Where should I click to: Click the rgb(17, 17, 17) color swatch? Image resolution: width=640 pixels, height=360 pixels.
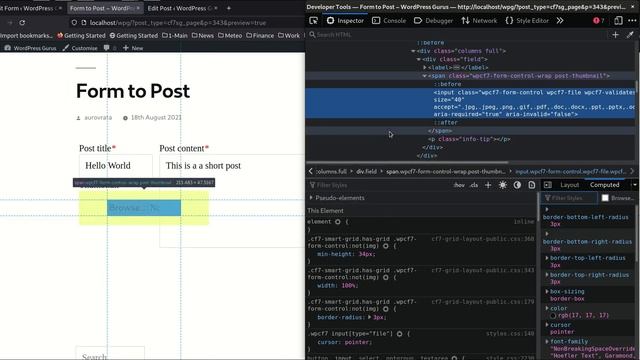pyautogui.click(x=553, y=316)
